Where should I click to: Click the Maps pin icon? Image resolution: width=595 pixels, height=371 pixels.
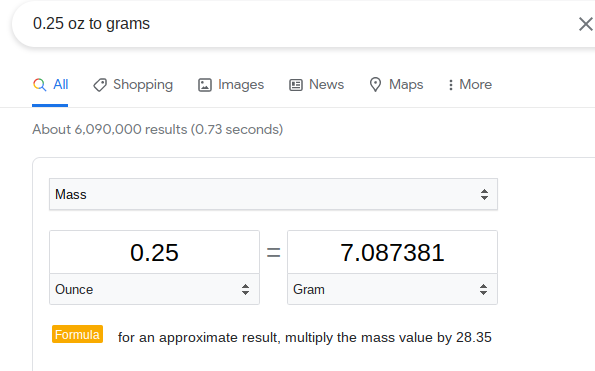[x=375, y=85]
